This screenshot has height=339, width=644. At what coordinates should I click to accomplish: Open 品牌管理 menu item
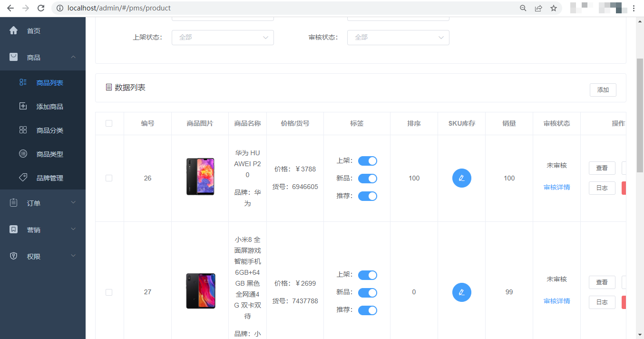(43, 178)
